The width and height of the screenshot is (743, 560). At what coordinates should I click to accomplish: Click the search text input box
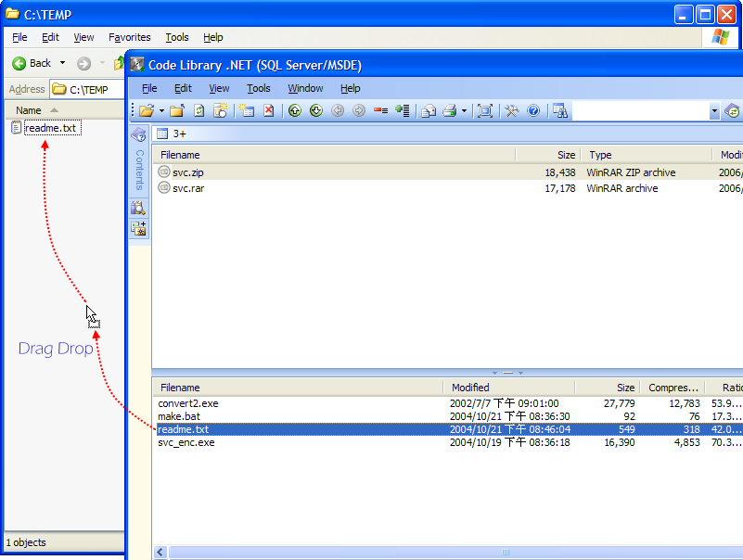tap(641, 111)
